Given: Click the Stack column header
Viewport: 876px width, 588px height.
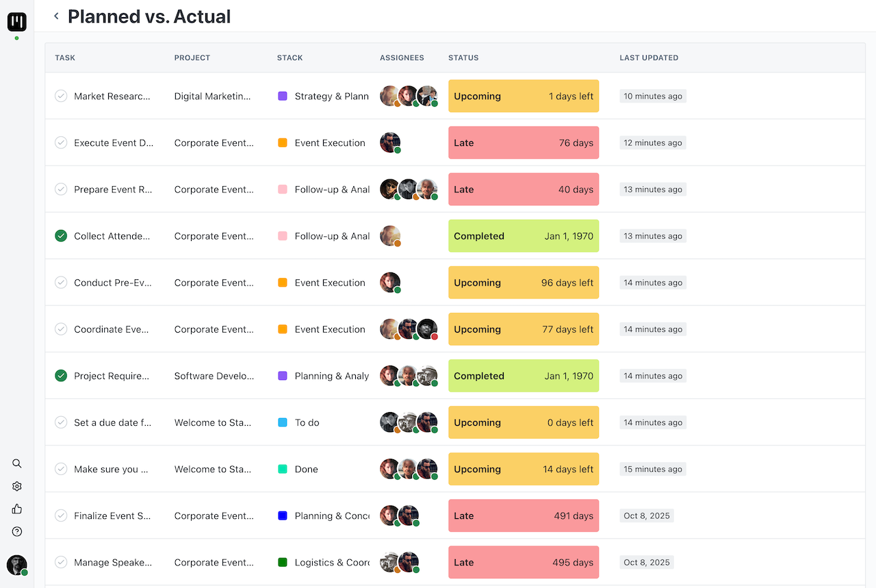Looking at the screenshot, I should point(289,58).
